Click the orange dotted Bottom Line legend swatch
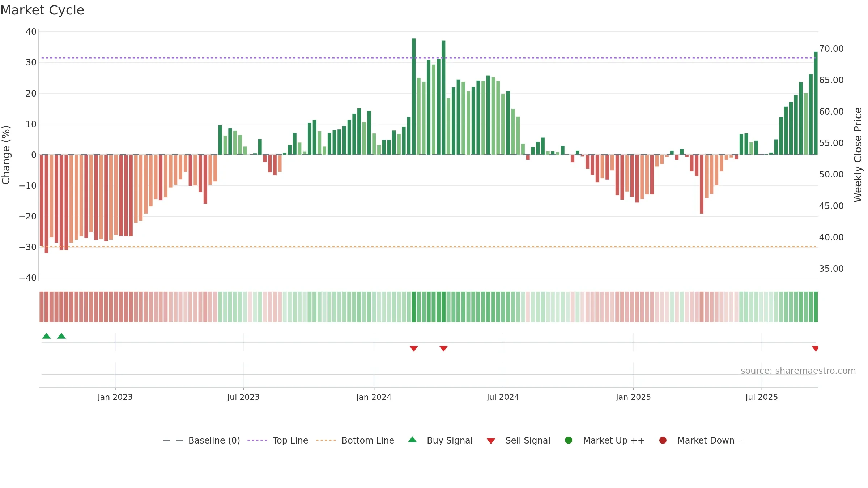The width and height of the screenshot is (868, 488). [x=326, y=440]
